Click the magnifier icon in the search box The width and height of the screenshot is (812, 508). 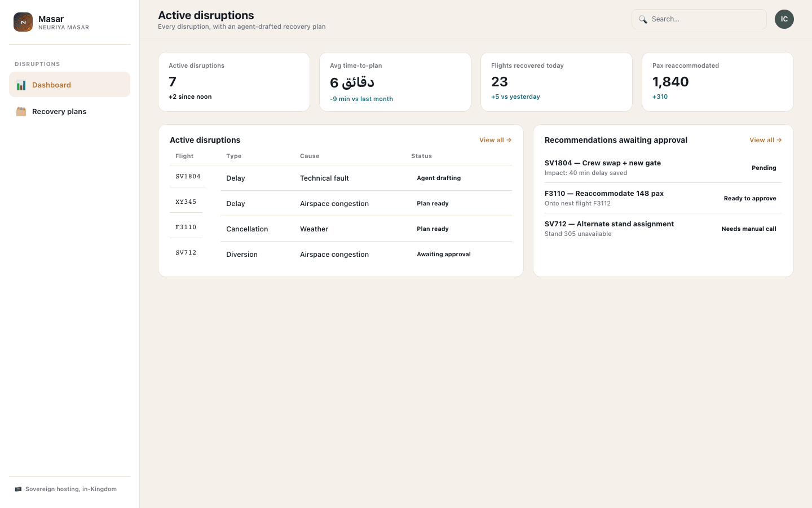tap(643, 19)
